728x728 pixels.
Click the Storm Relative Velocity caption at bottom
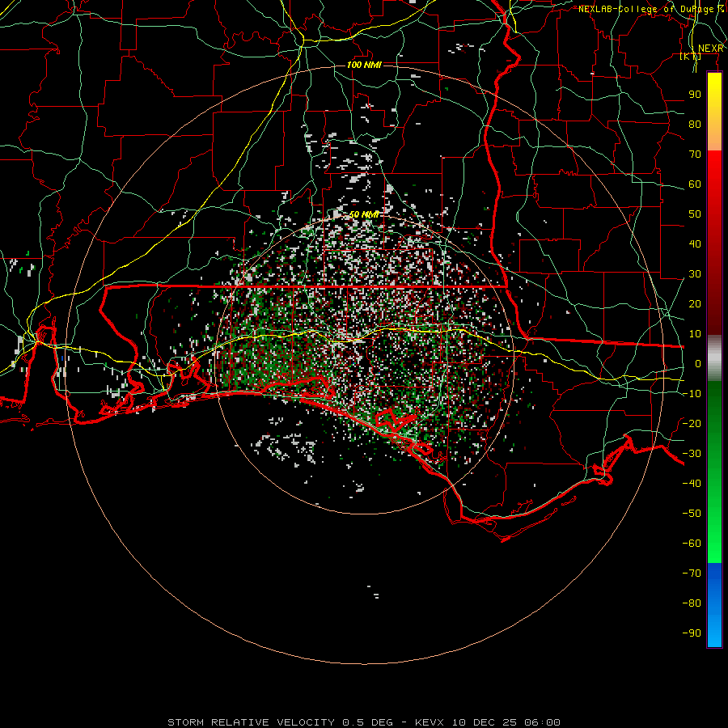click(363, 722)
